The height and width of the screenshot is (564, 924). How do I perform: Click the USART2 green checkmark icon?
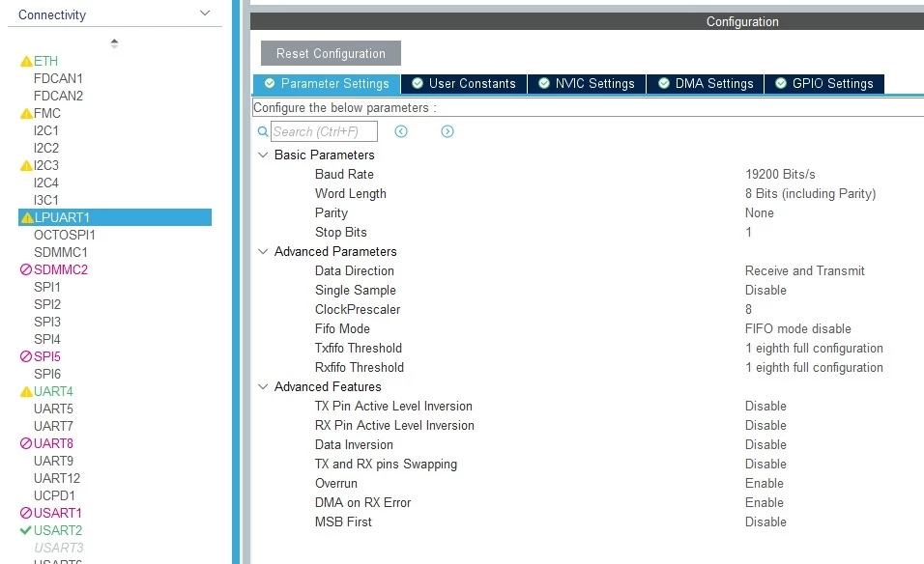[x=25, y=530]
